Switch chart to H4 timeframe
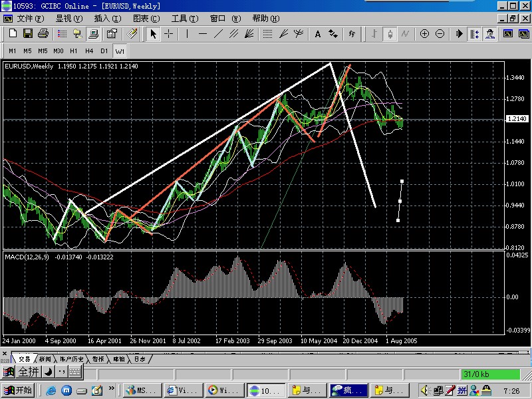The image size is (532, 399). pyautogui.click(x=89, y=51)
